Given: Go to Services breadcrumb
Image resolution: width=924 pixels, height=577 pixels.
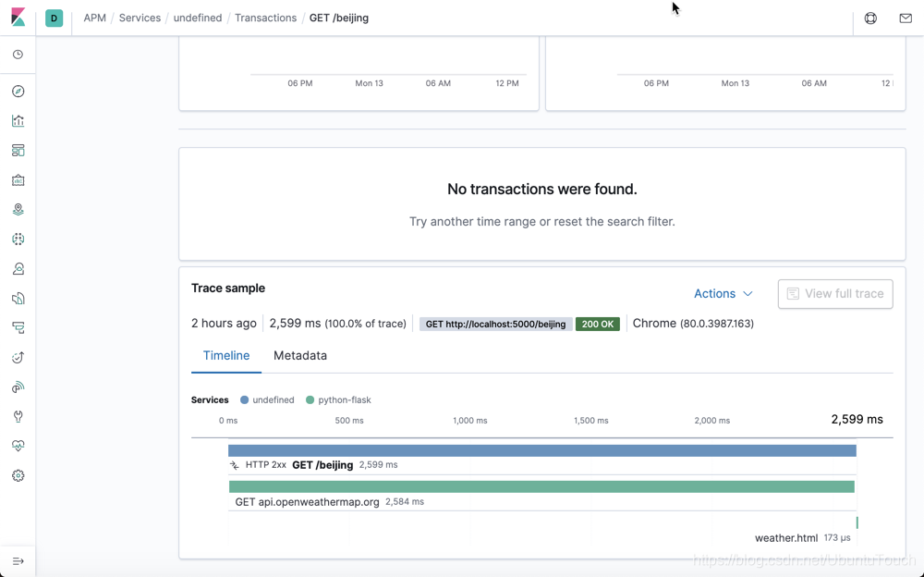Looking at the screenshot, I should tap(140, 18).
